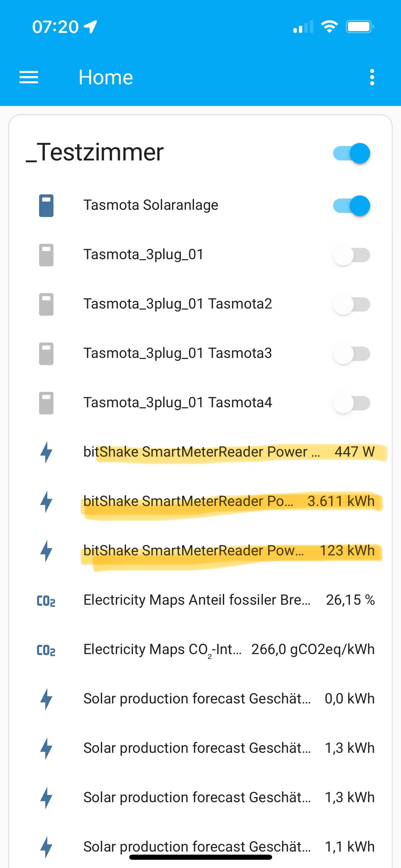The width and height of the screenshot is (401, 868).
Task: Open the 1,1 kWh solar forecast entry
Action: tap(229, 846)
